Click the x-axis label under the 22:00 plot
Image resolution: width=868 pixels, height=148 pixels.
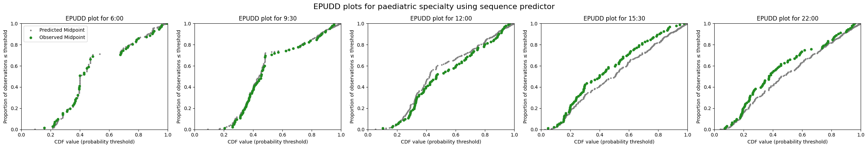pos(787,142)
